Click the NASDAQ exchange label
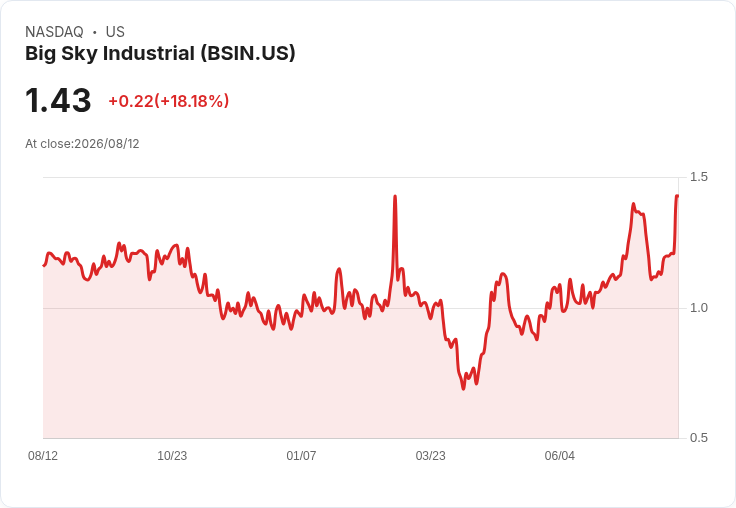Image resolution: width=736 pixels, height=508 pixels. click(x=54, y=32)
